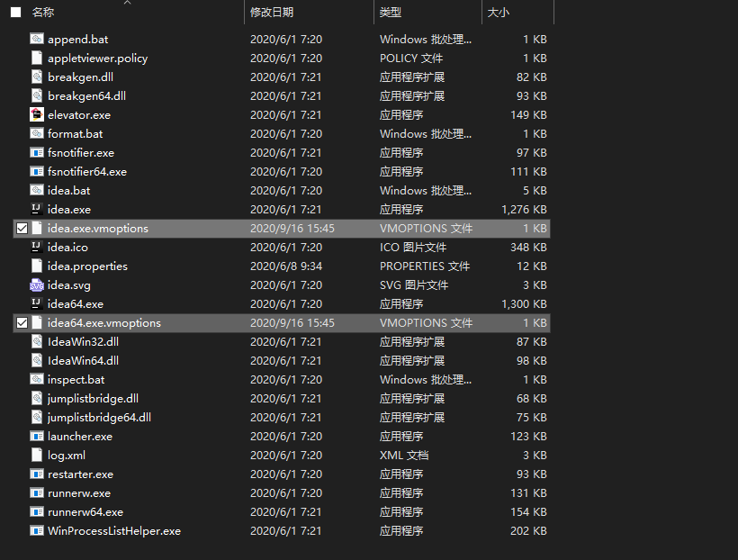The width and height of the screenshot is (738, 560).
Task: Click the POLICY 文件 type cell
Action: [x=411, y=58]
